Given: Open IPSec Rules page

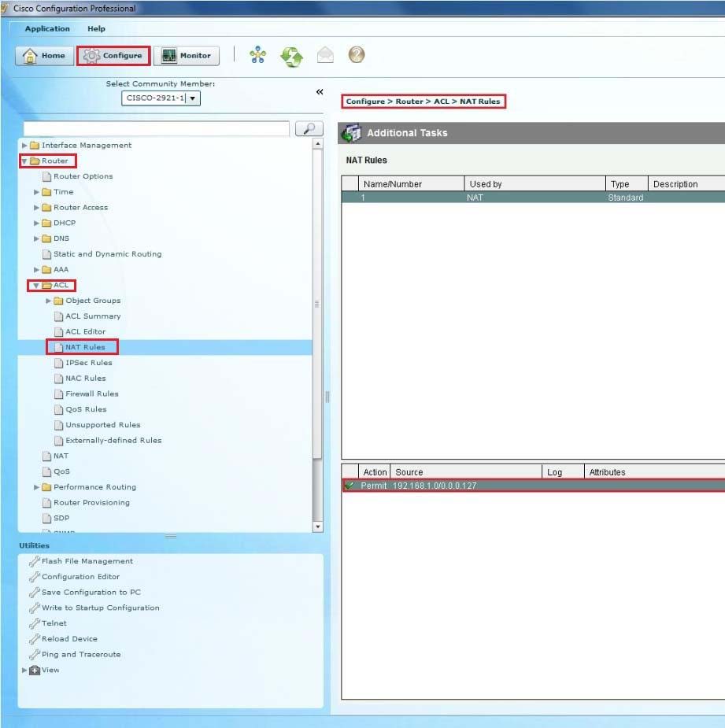Looking at the screenshot, I should (x=88, y=363).
